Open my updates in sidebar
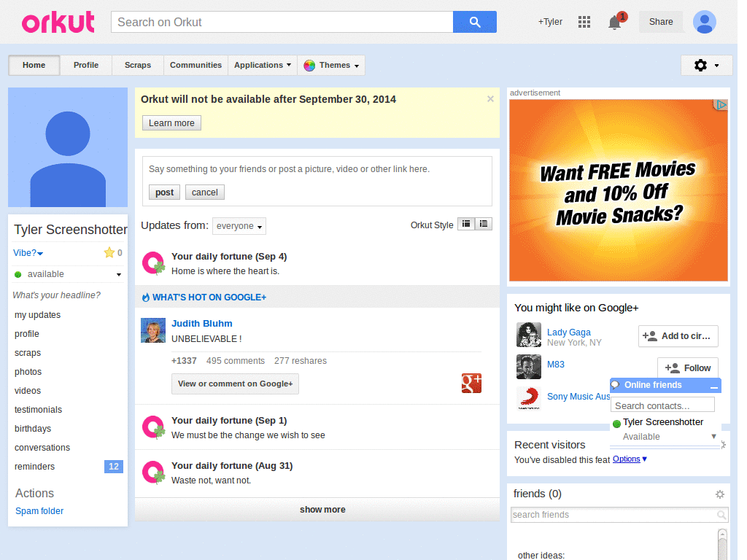This screenshot has height=560, width=747. coord(38,315)
